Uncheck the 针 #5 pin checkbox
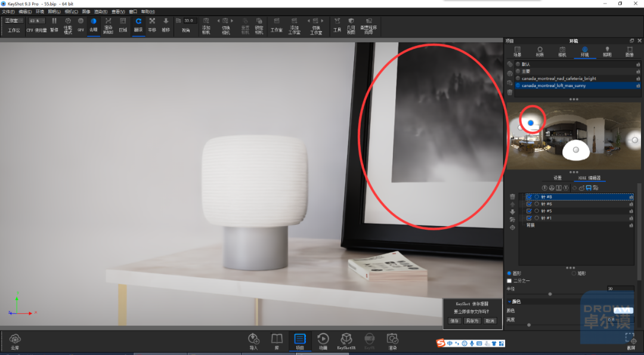The image size is (644, 355). click(529, 211)
